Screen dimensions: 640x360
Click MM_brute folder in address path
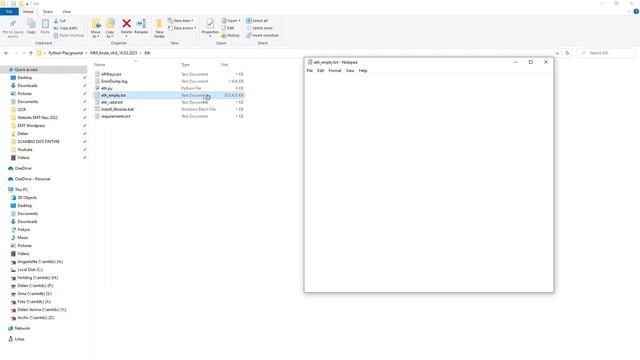(x=113, y=53)
